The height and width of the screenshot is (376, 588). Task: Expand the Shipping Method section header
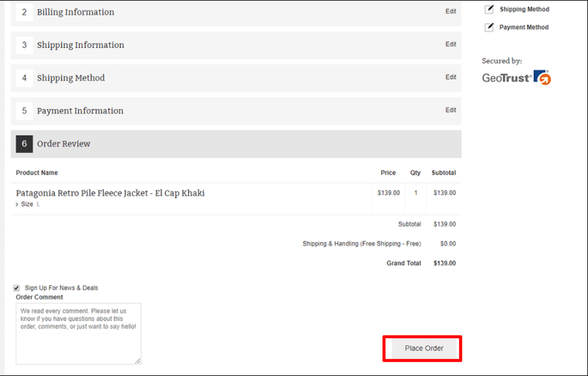tap(236, 78)
